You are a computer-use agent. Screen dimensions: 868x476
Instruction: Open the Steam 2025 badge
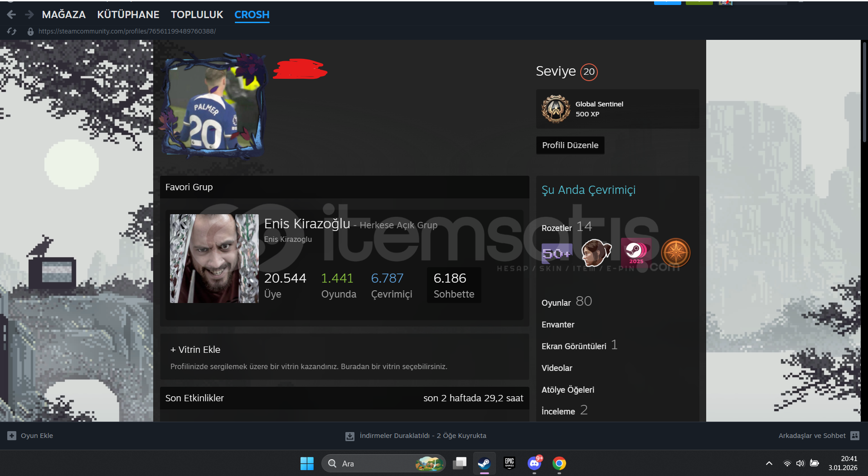(x=636, y=253)
